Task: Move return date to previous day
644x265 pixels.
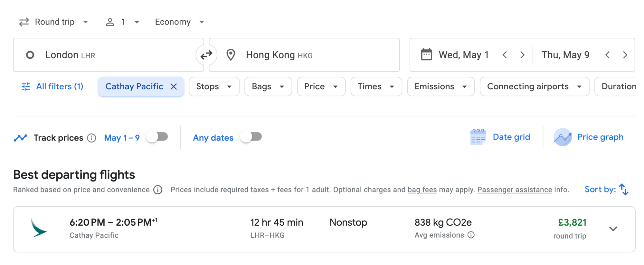Action: 608,55
